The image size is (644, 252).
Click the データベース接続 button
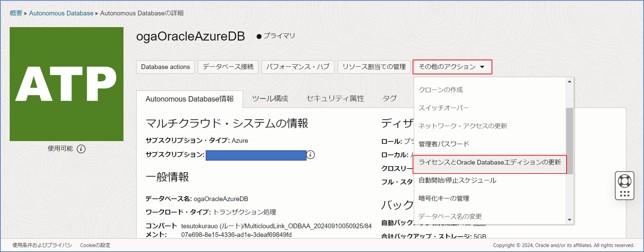(x=228, y=67)
